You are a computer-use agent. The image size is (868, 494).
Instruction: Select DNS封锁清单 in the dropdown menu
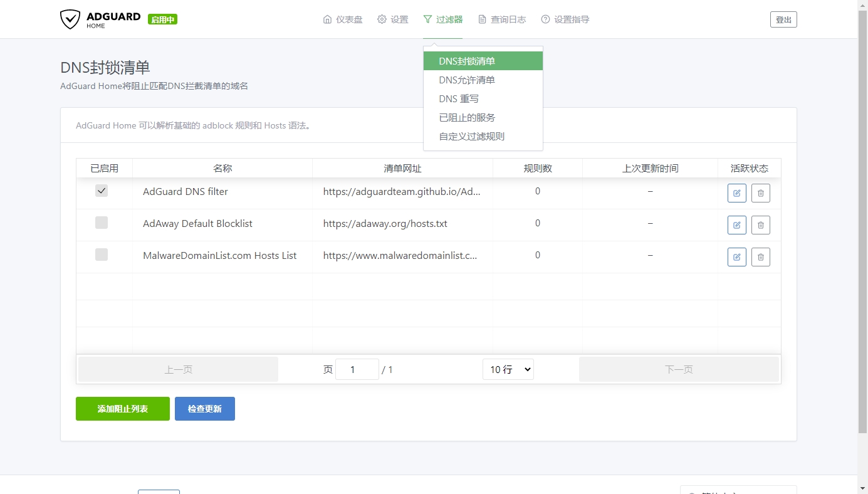coord(483,61)
